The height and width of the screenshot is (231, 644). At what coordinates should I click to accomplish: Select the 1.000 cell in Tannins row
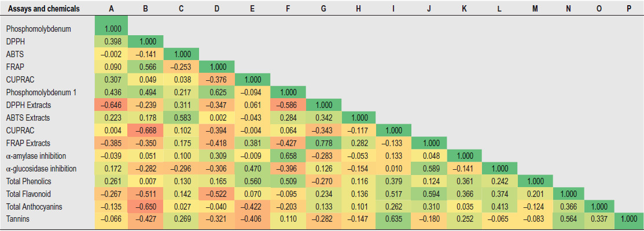point(628,219)
